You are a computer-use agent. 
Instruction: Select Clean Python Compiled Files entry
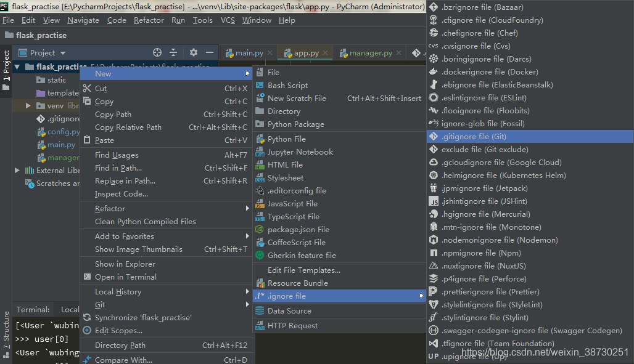click(166, 221)
